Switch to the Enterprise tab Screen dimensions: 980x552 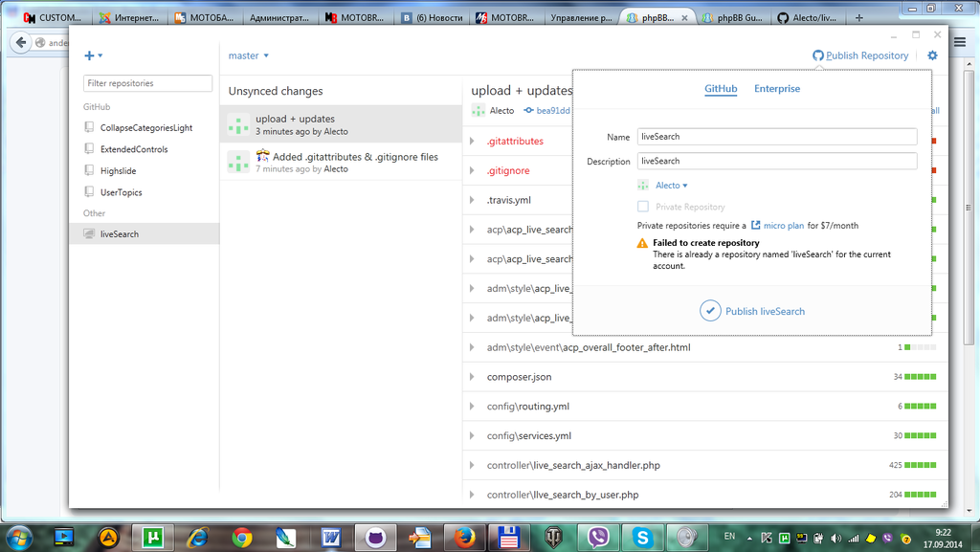click(x=776, y=89)
